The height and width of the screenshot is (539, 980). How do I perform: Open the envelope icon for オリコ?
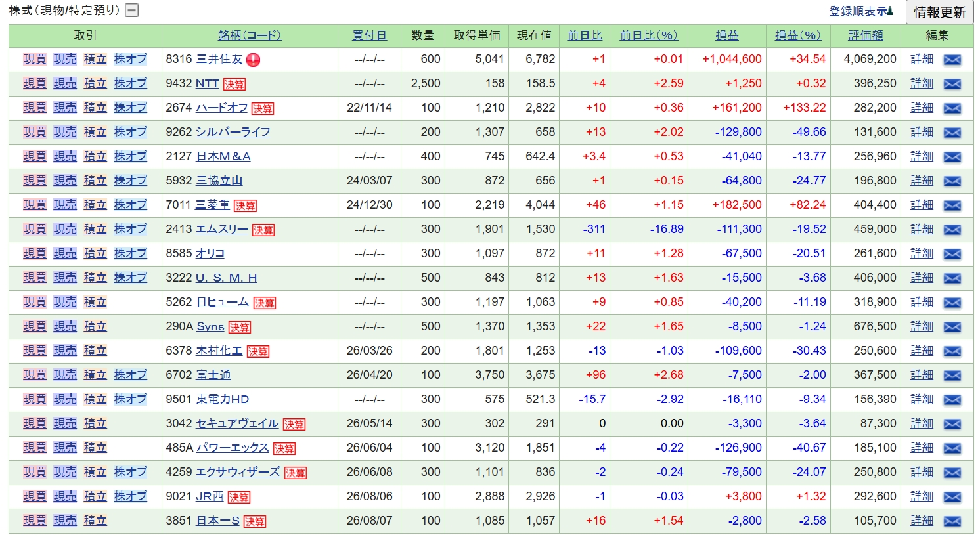[952, 254]
